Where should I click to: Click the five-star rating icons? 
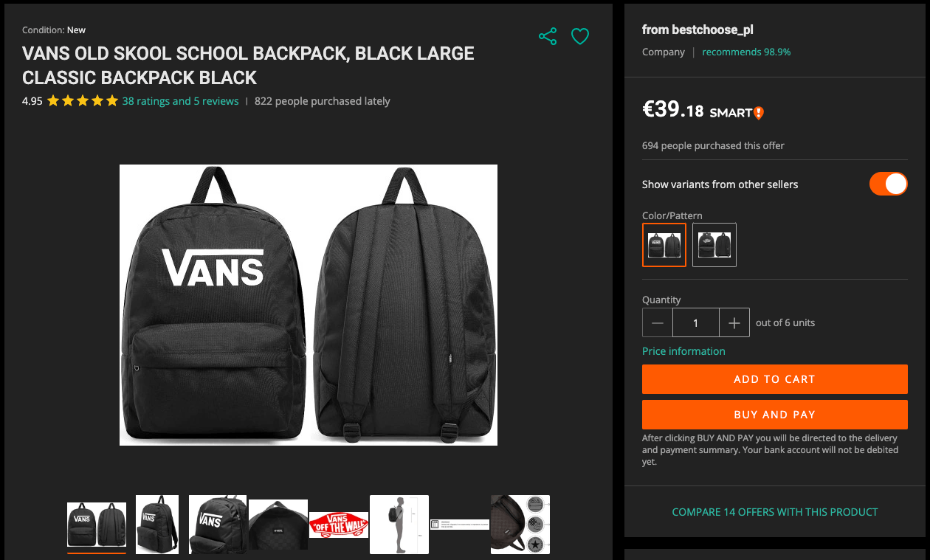click(x=83, y=101)
